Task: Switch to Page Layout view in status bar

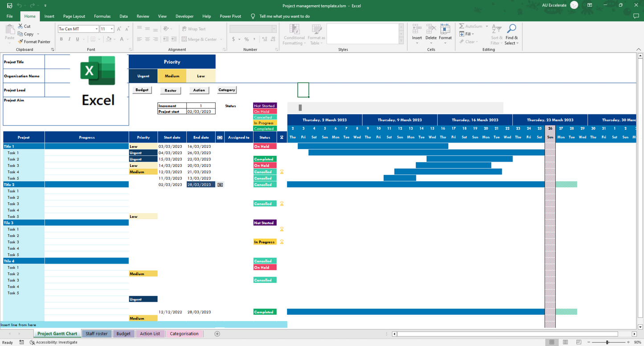Action: (x=565, y=342)
